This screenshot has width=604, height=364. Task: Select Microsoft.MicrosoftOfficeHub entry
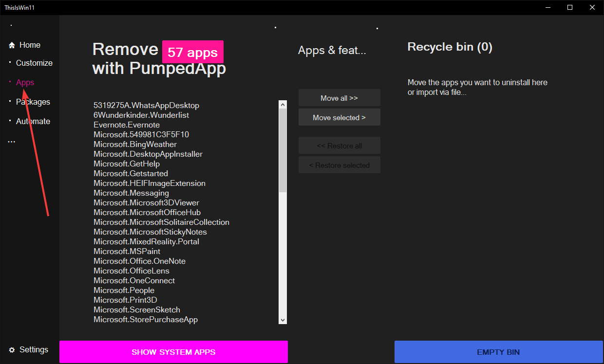point(147,212)
